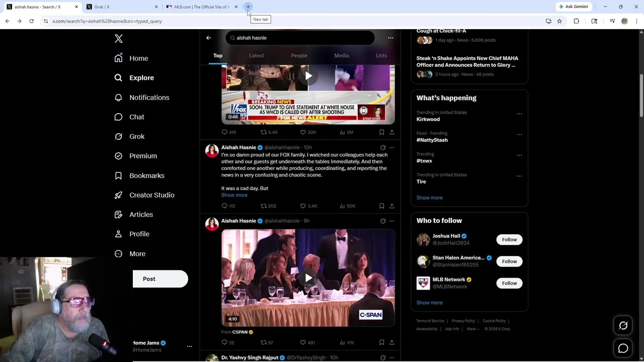Image resolution: width=644 pixels, height=362 pixels.
Task: Follow Joshua Hall
Action: [509, 240]
